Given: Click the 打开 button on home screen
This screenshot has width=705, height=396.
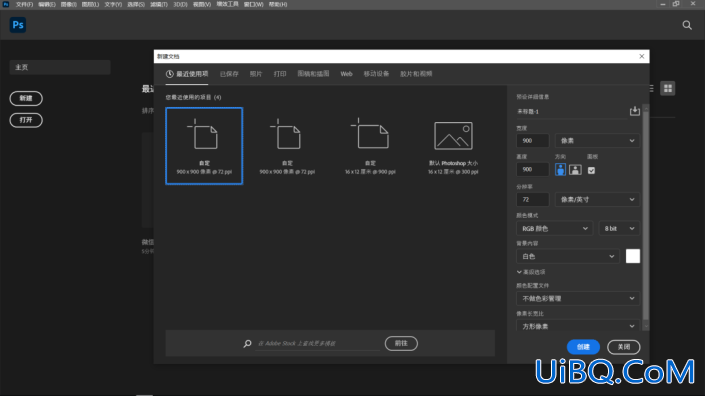Looking at the screenshot, I should click(x=26, y=120).
